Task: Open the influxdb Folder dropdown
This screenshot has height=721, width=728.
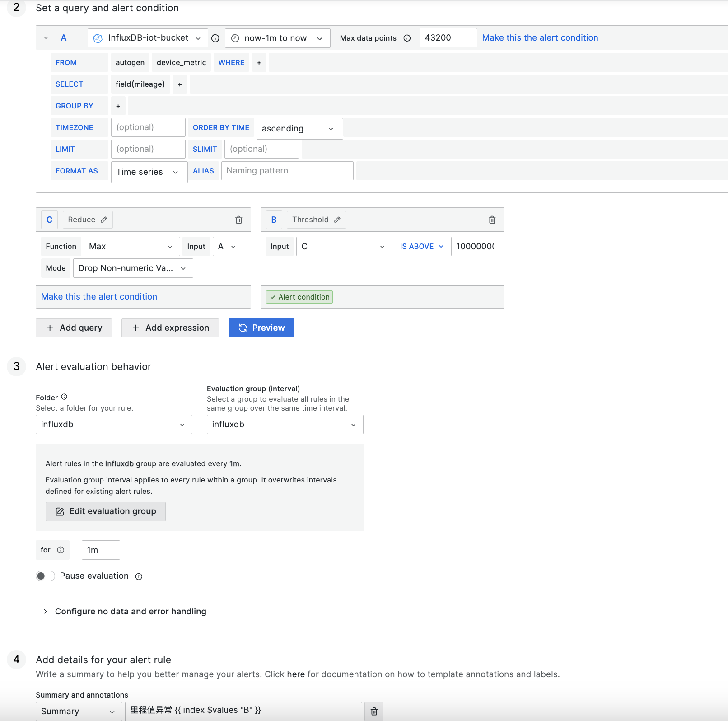Action: coord(114,425)
